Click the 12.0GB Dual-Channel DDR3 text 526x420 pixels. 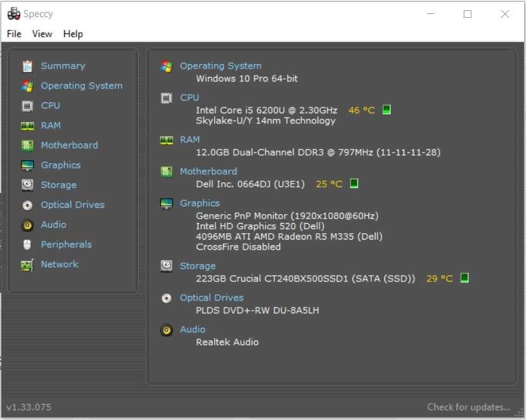(318, 152)
